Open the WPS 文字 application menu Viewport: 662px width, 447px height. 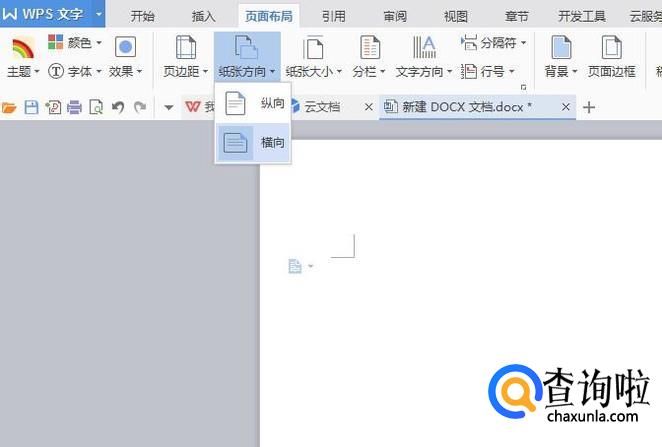tap(44, 14)
